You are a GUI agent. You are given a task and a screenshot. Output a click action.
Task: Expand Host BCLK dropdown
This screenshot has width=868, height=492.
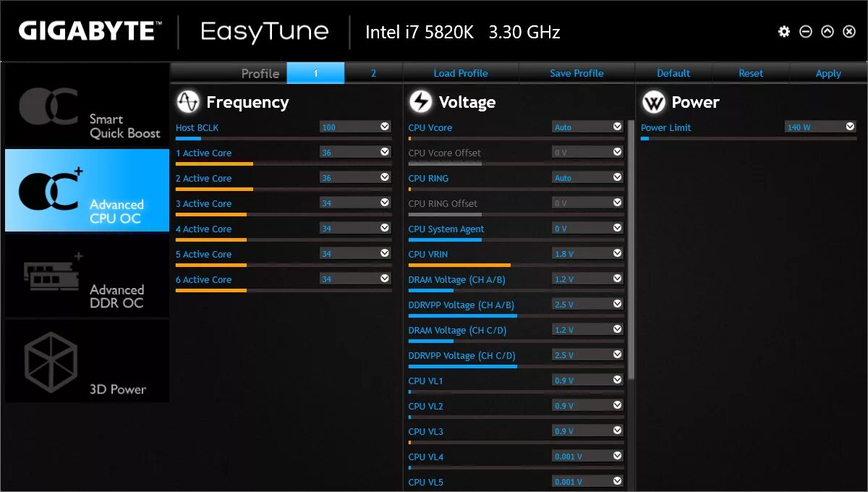(x=385, y=127)
